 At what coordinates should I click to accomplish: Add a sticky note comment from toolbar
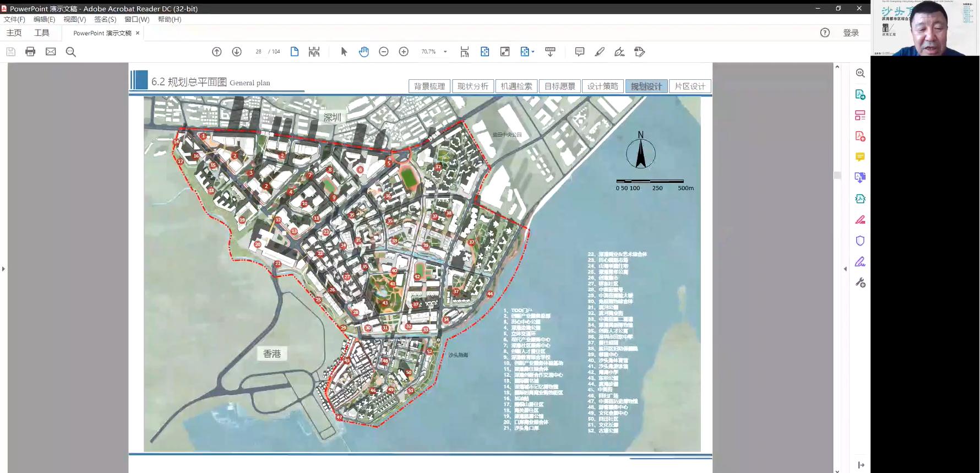[579, 52]
